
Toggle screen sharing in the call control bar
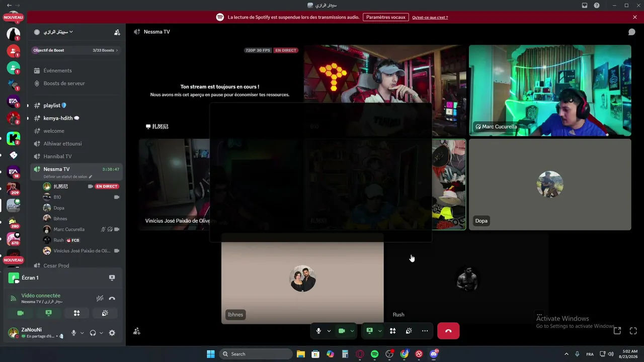click(x=369, y=331)
